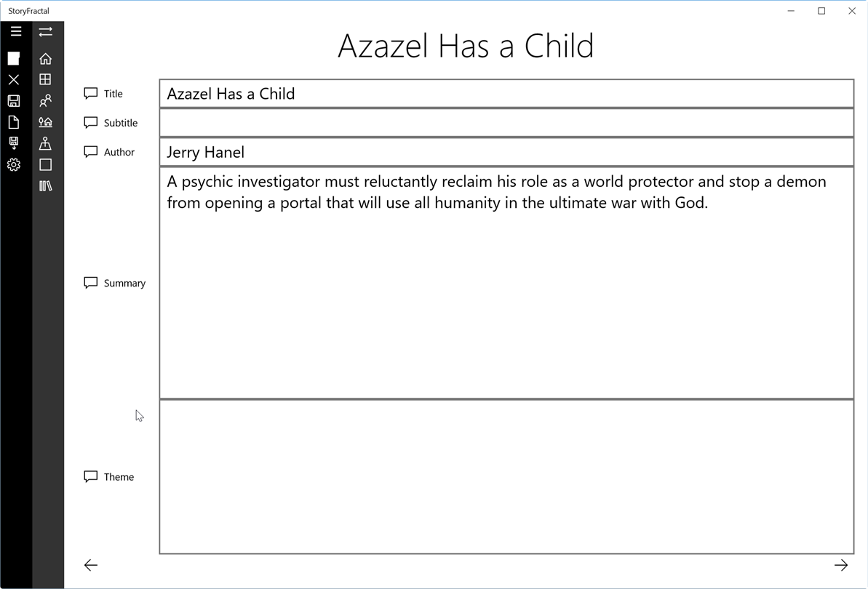Open the characters (people) icon

(x=46, y=100)
